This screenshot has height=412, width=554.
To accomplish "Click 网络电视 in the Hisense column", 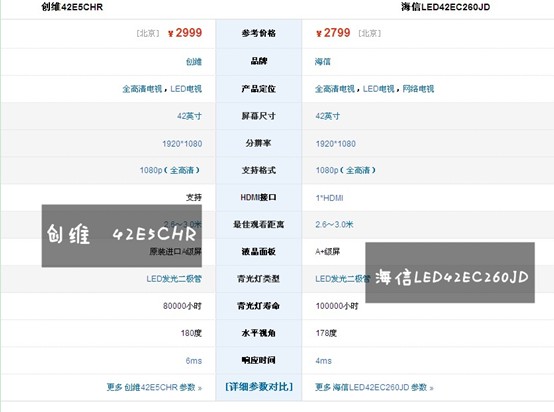I will click(418, 89).
